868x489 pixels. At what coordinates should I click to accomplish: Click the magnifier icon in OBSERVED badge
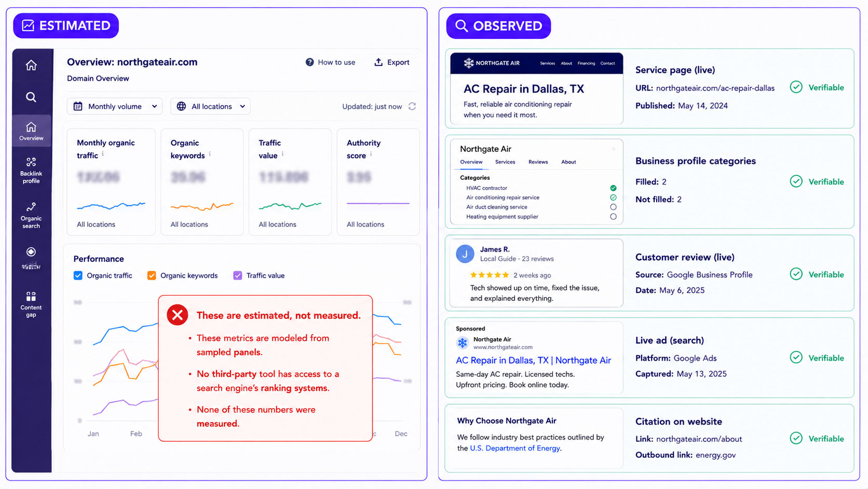click(x=461, y=25)
